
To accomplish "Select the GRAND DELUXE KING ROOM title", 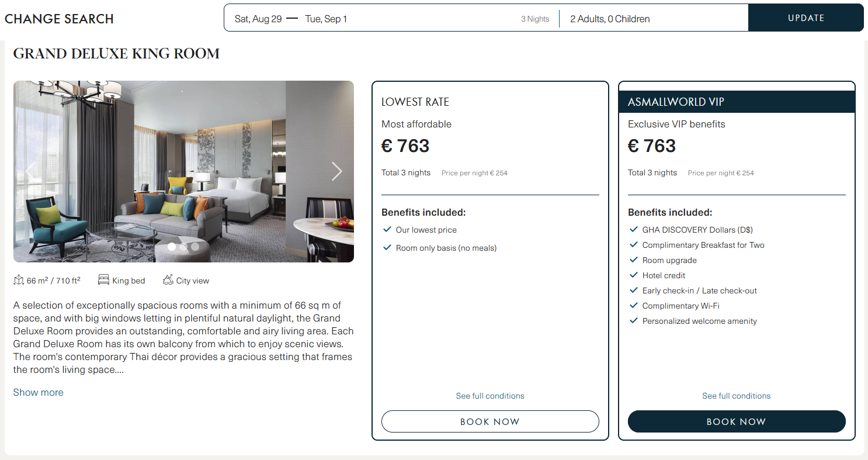I will [116, 53].
